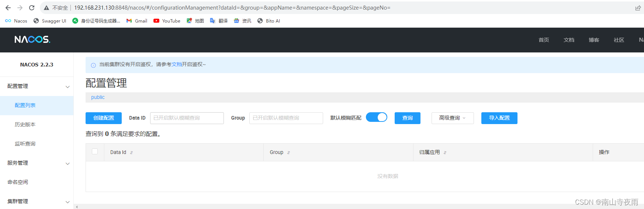The width and height of the screenshot is (644, 209).
Task: Expand the 集群管理 sidebar menu
Action: click(x=37, y=202)
